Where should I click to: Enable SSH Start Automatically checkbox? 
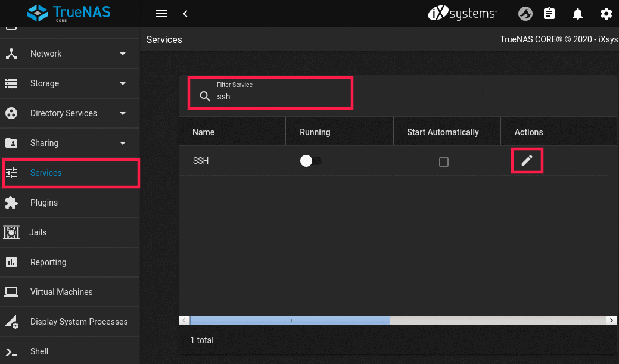(443, 162)
